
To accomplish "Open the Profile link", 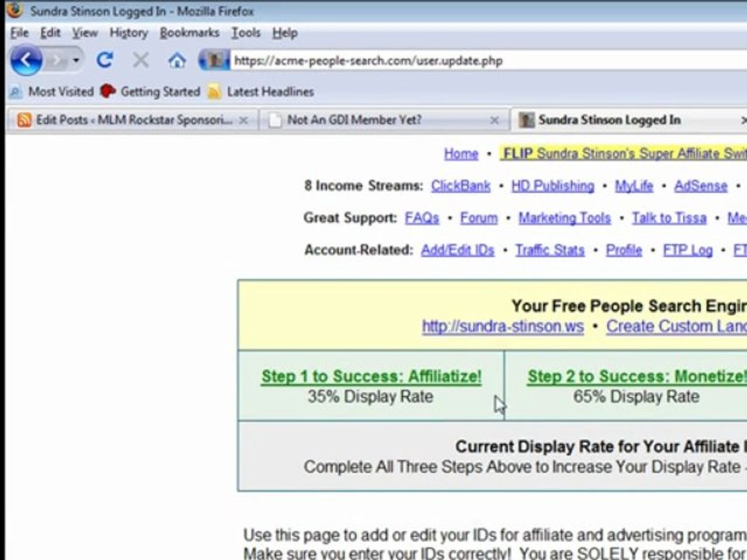I will click(x=623, y=250).
